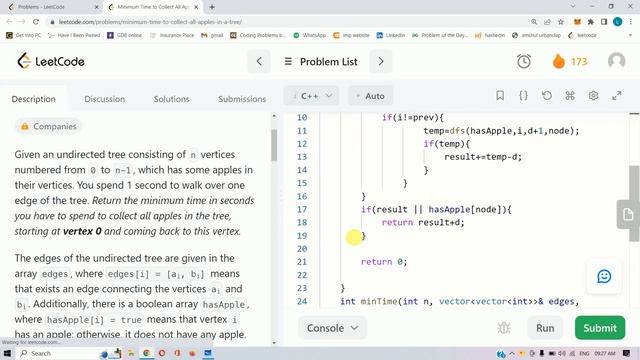Open the MetaMask fox extension
Screen dimensions: 640x360
pyautogui.click(x=577, y=22)
